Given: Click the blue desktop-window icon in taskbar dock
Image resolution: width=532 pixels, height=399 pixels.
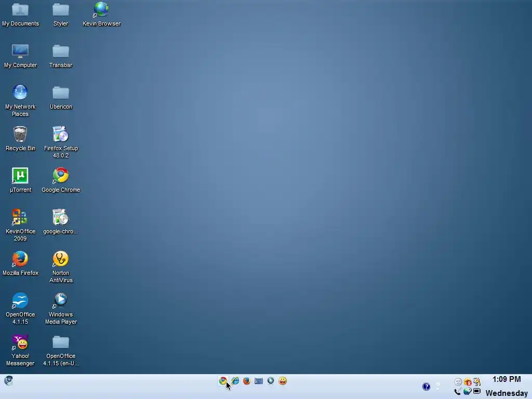Looking at the screenshot, I should (x=259, y=381).
